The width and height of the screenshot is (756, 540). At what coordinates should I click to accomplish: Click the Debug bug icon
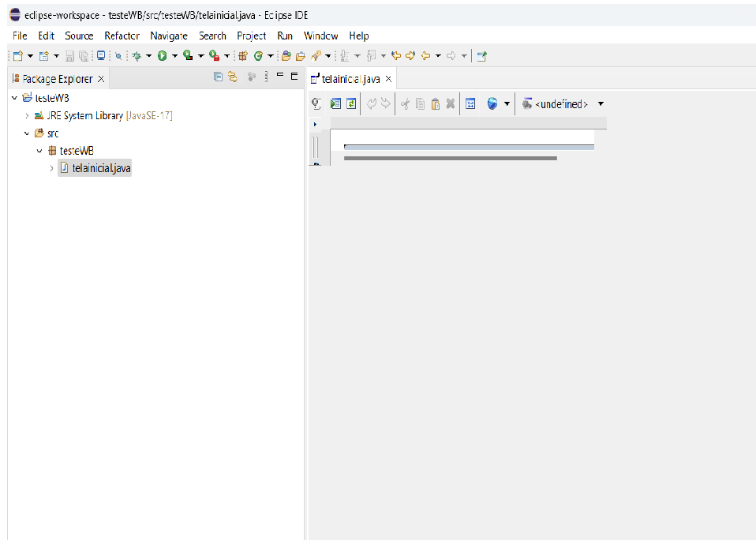(x=137, y=56)
